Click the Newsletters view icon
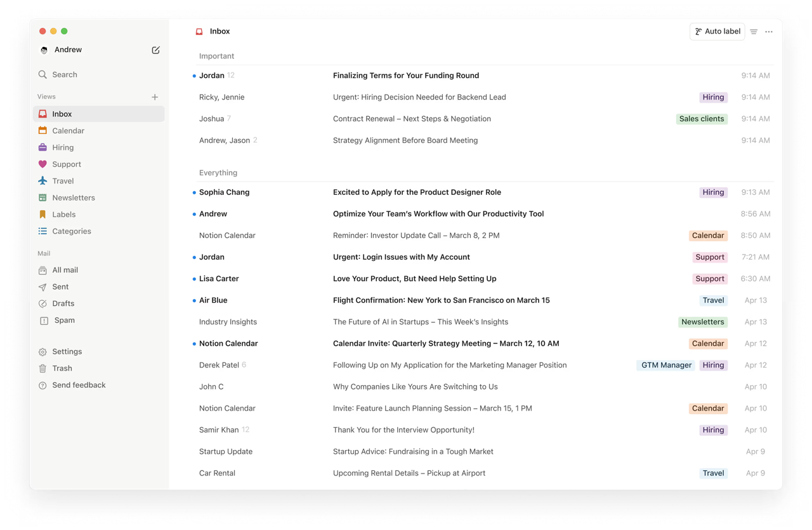Image resolution: width=812 pixels, height=530 pixels. 43,197
